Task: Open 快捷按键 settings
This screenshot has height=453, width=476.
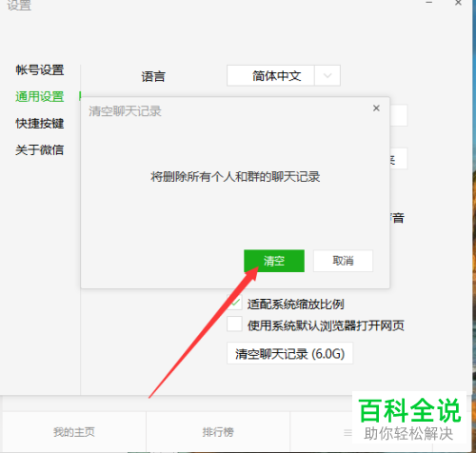Action: pyautogui.click(x=40, y=123)
